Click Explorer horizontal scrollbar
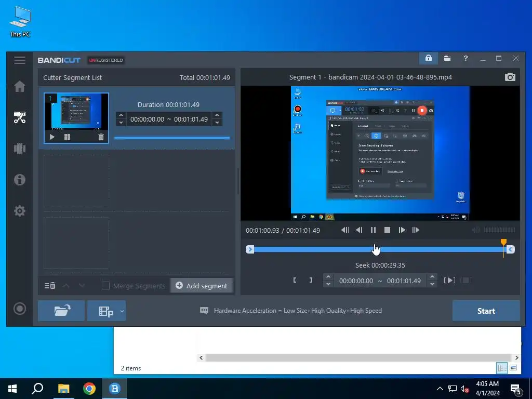532x399 pixels. click(358, 357)
